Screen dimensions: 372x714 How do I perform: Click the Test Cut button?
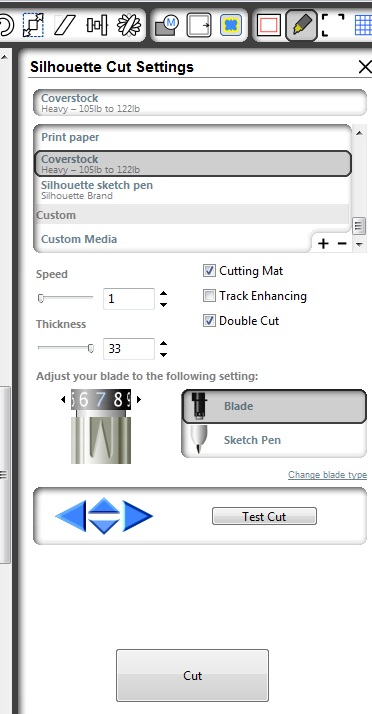coord(264,516)
